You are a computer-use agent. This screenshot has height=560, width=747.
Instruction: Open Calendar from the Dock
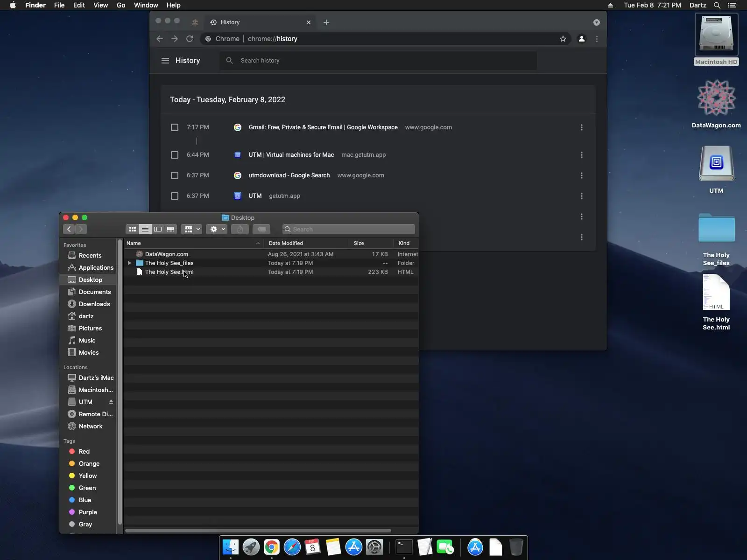click(x=313, y=547)
